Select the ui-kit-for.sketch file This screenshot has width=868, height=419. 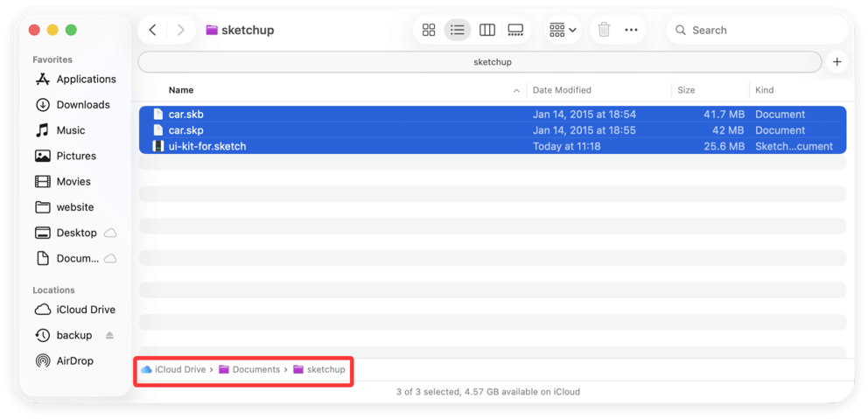(493, 147)
